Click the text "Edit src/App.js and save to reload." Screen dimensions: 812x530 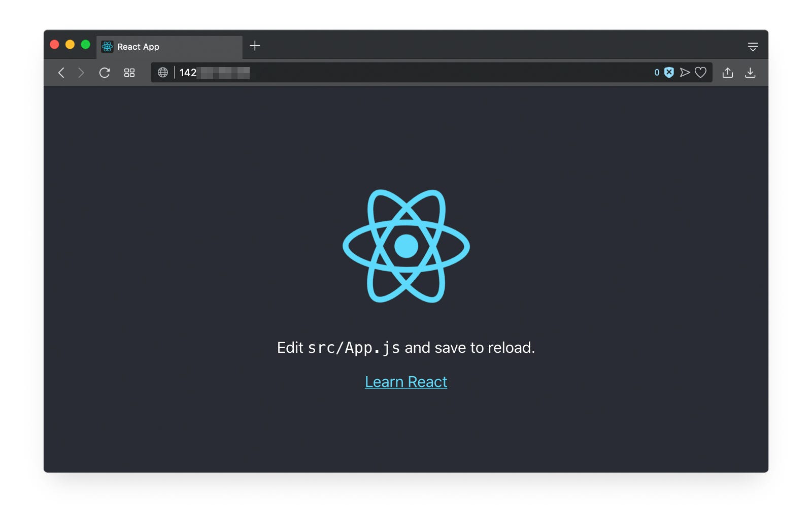point(406,348)
